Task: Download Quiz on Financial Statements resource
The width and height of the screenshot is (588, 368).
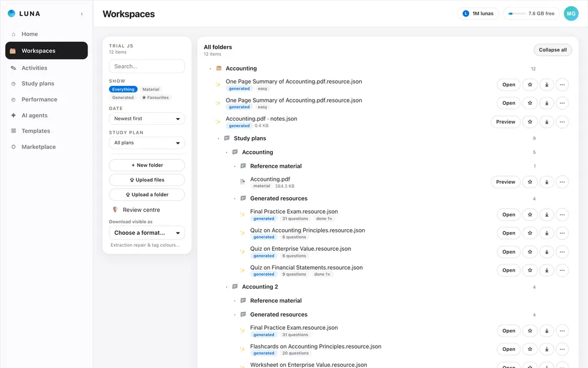Action: pos(546,270)
